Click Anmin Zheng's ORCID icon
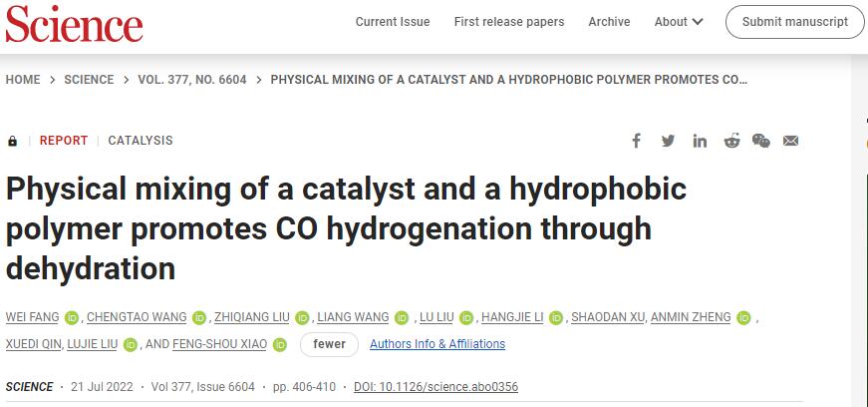This screenshot has width=868, height=407. 744,318
